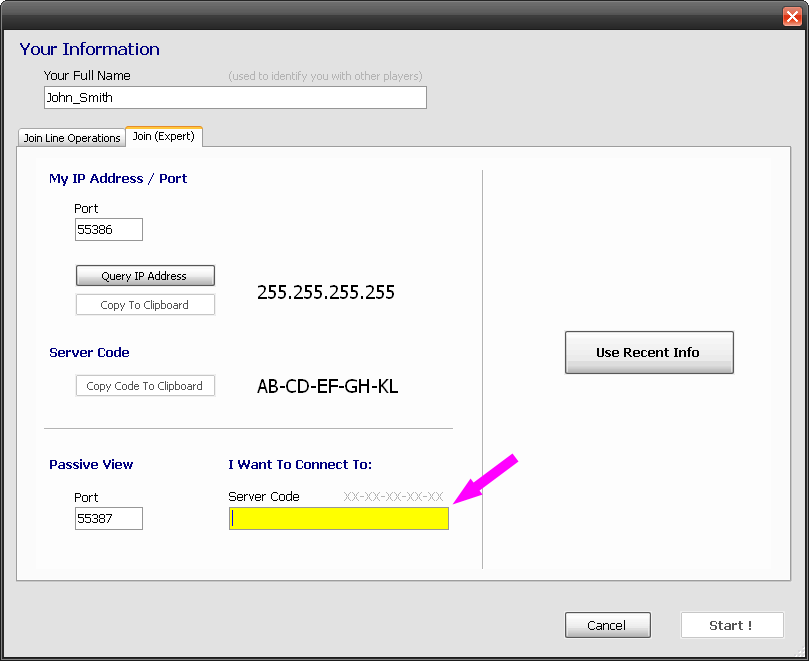
Task: Click the XX-XX-XX-XX-XX format hint text
Action: 393,496
